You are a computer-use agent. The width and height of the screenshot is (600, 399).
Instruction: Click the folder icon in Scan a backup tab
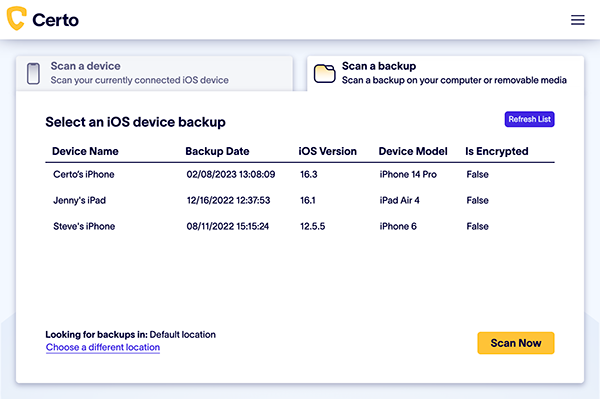tap(324, 73)
